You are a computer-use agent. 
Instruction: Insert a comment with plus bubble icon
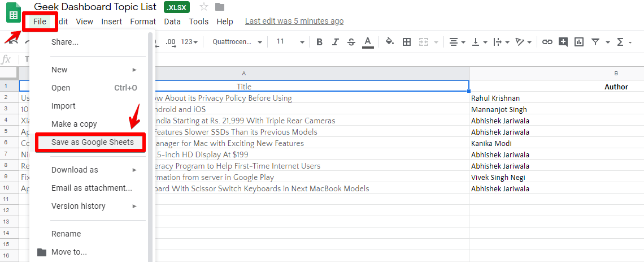pyautogui.click(x=563, y=42)
